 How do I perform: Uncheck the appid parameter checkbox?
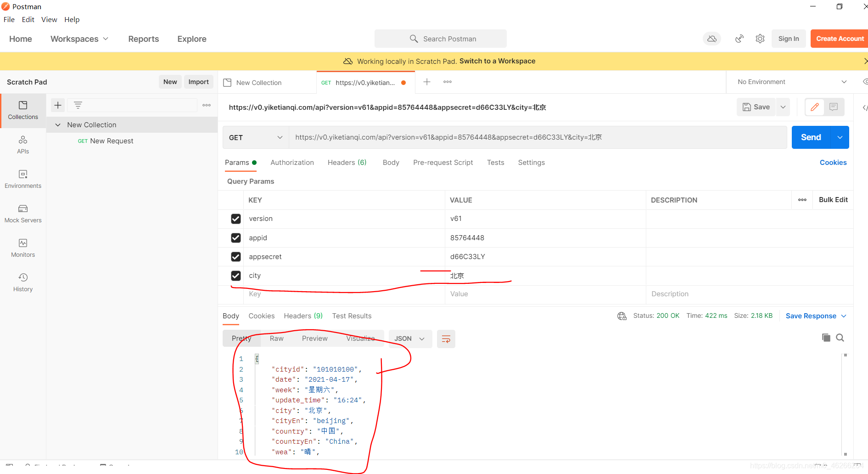(x=236, y=238)
